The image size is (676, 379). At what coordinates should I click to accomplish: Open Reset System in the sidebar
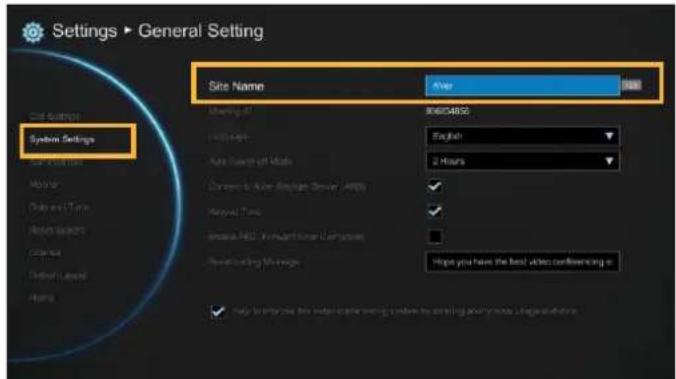[57, 230]
